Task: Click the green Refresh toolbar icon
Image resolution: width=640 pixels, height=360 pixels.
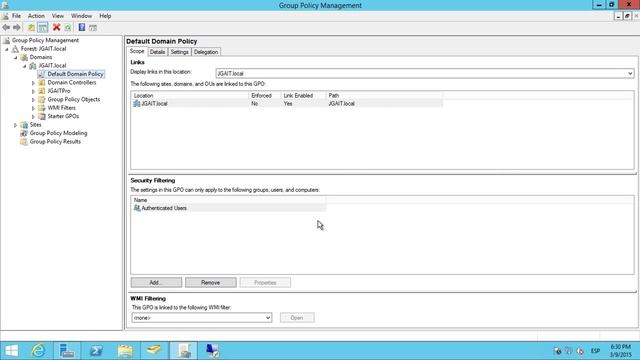Action: coord(68,27)
